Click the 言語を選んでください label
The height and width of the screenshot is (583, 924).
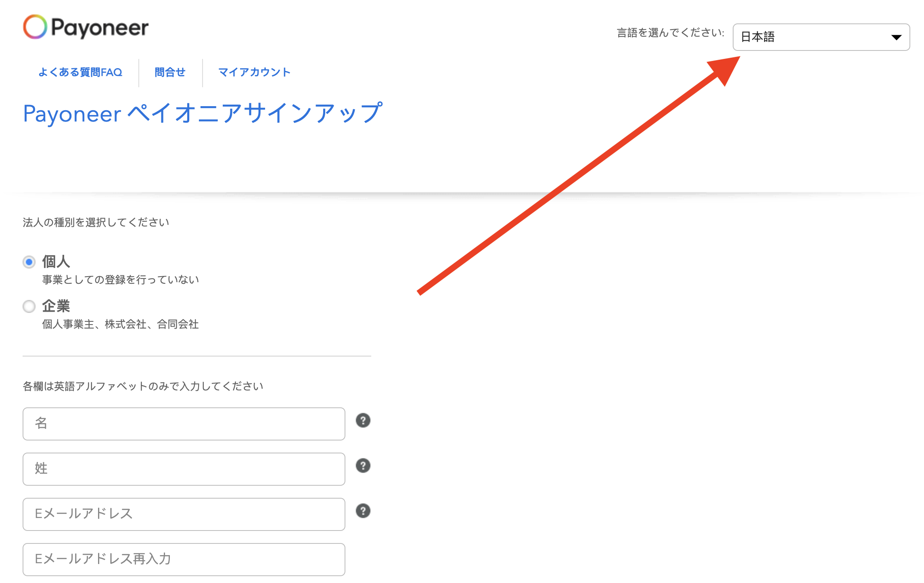(x=671, y=33)
